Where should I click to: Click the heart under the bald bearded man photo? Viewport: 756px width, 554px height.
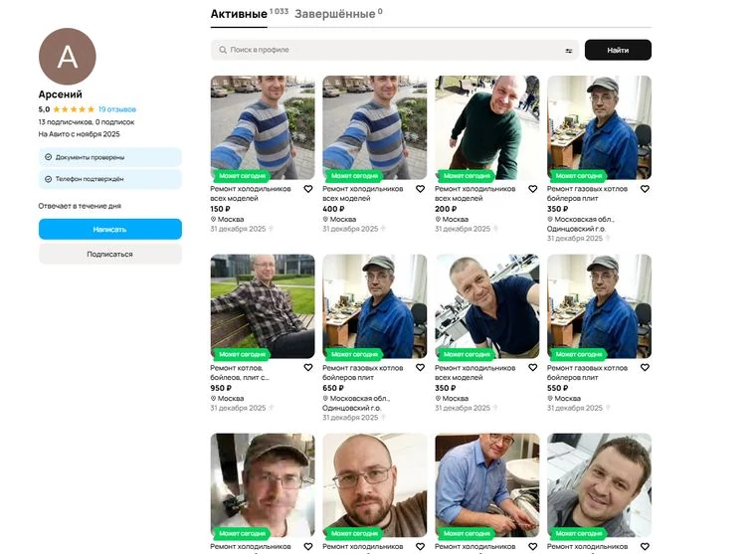pyautogui.click(x=421, y=546)
